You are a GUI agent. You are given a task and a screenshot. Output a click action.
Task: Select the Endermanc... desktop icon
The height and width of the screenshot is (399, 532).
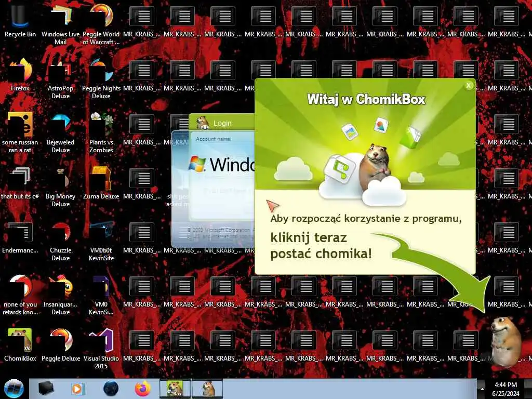[x=20, y=237]
